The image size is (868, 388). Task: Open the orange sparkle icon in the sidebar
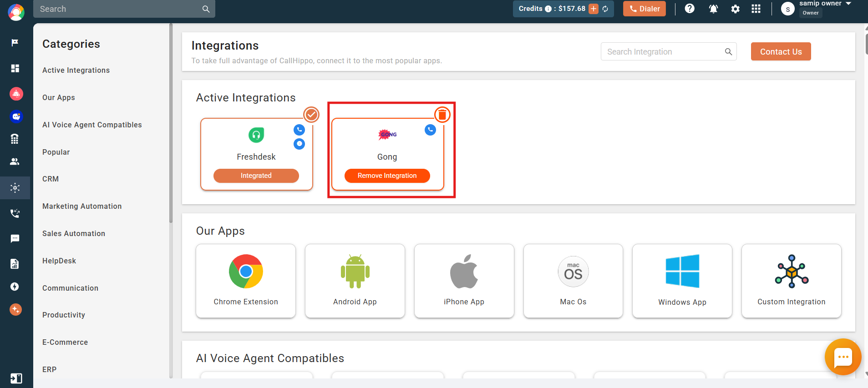click(x=16, y=310)
